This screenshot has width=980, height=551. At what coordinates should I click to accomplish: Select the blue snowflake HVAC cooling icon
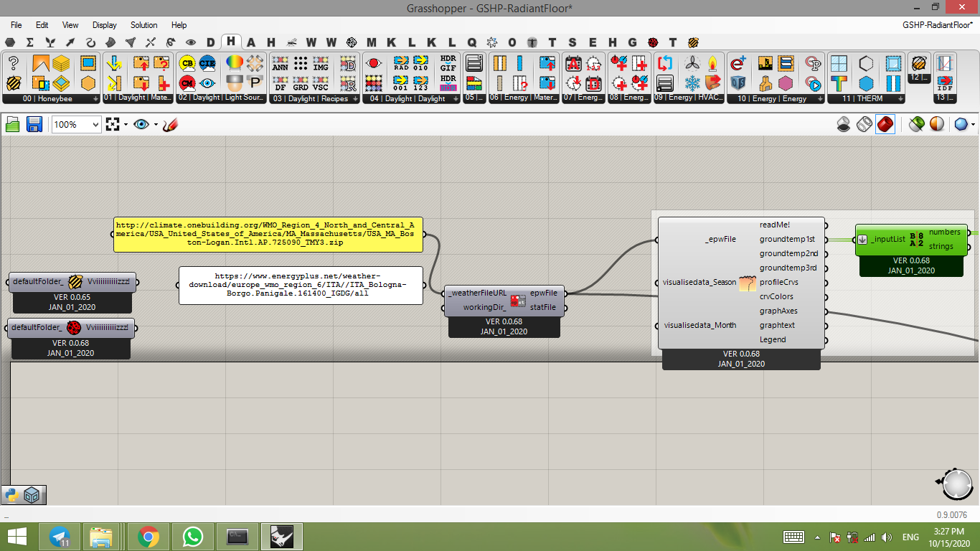pos(692,83)
